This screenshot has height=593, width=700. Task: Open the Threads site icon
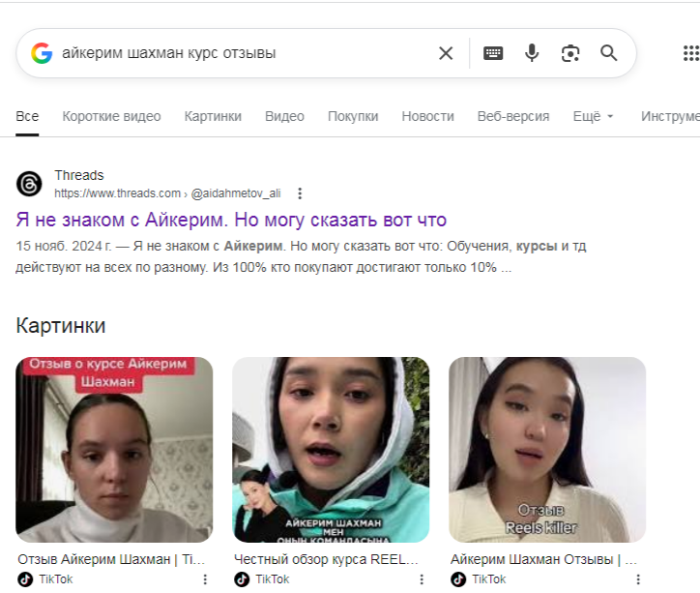(x=29, y=184)
